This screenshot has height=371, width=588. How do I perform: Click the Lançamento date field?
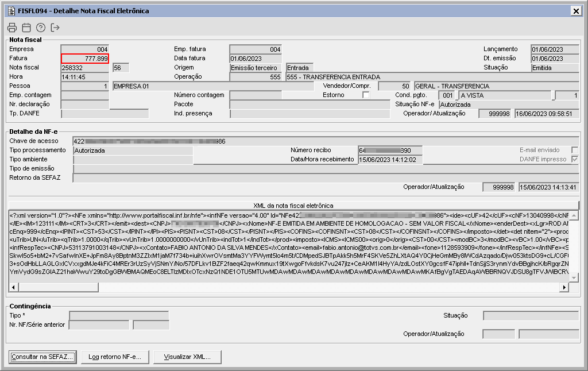click(555, 49)
